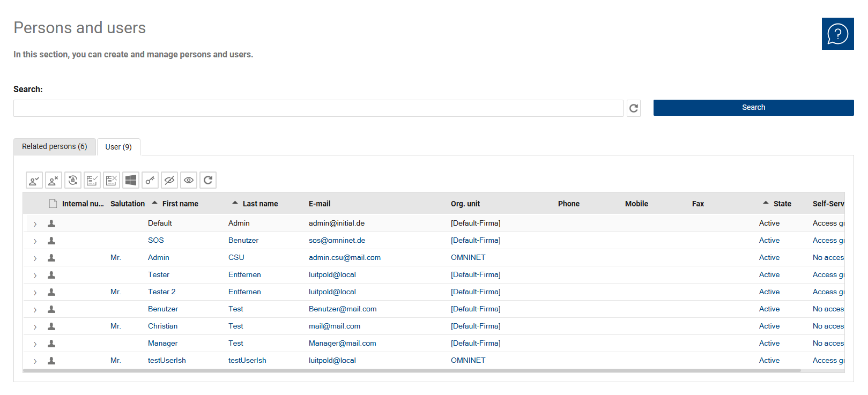Screen dimensions: 868x395
Task: Click OMNINET in Admin CSU row
Action: [x=468, y=257]
